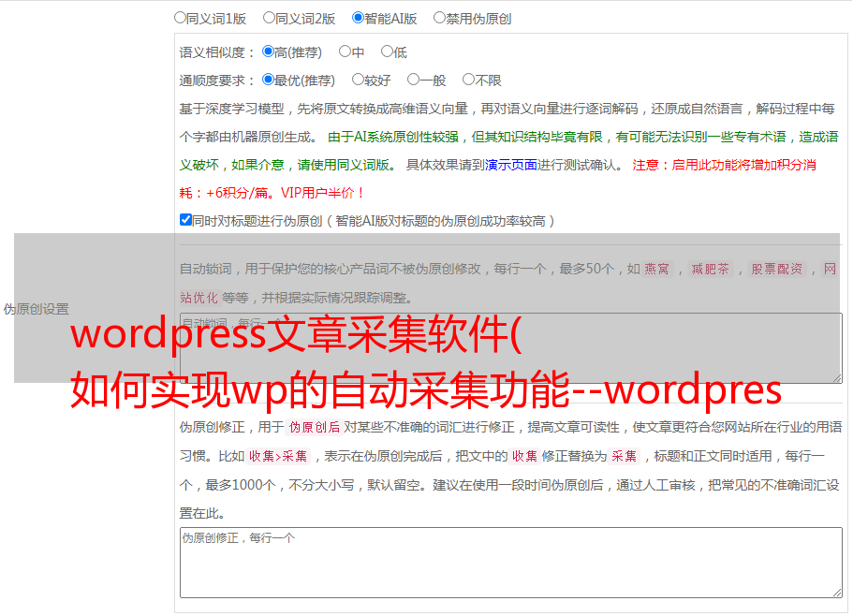
Task: Click the 伪原创后 highlighted tag
Action: [315, 427]
